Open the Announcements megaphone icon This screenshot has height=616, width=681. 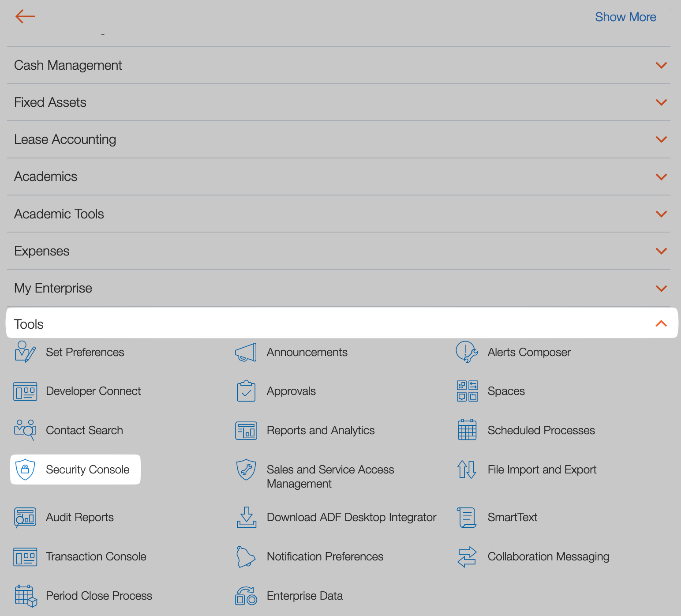(246, 353)
